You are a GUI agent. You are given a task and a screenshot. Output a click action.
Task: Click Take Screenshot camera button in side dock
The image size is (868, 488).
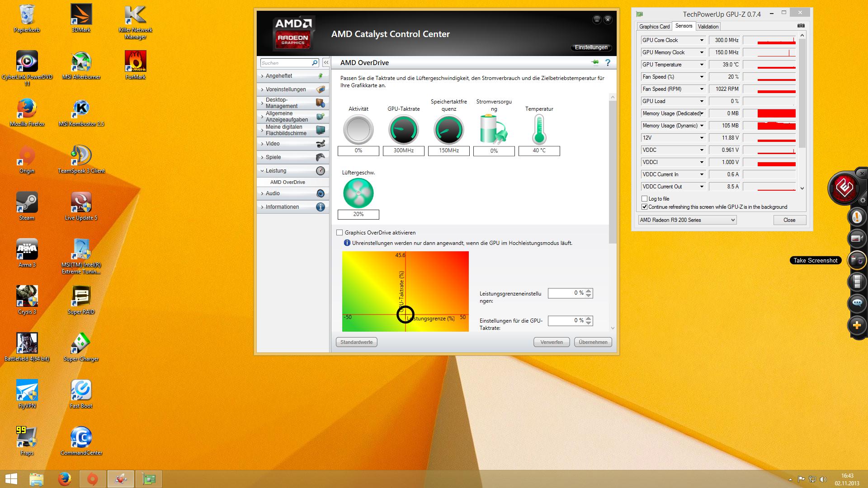point(857,260)
